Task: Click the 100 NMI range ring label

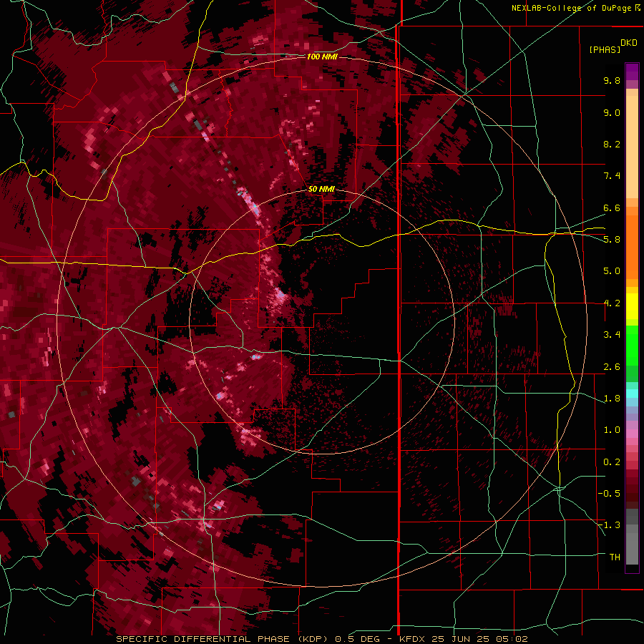Action: [x=322, y=57]
